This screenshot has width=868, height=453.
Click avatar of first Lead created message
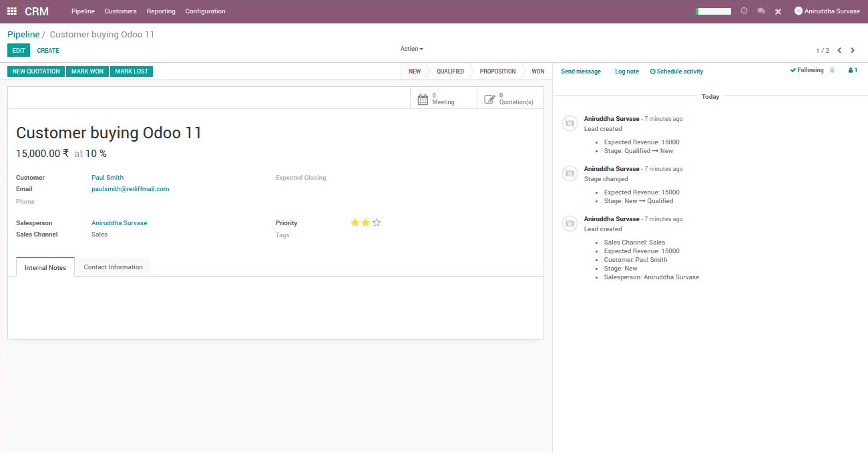pos(570,124)
